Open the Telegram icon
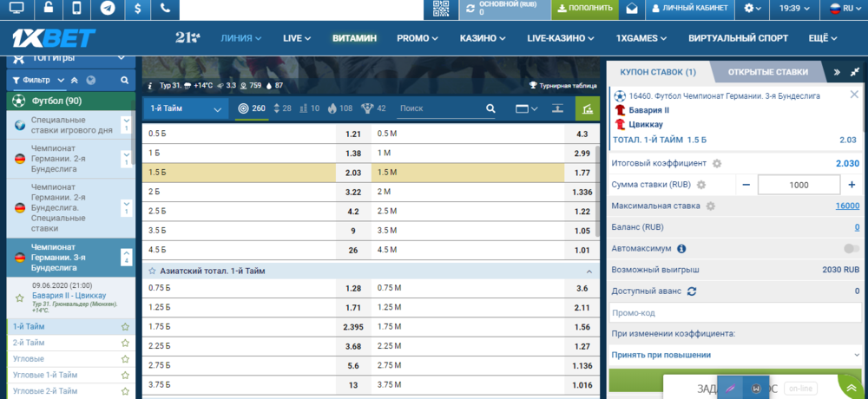868x399 pixels. (108, 9)
